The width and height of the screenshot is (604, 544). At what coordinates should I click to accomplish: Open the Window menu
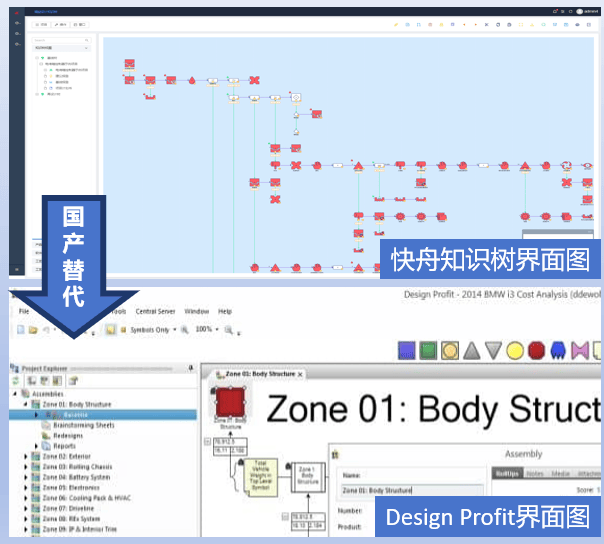(x=196, y=311)
